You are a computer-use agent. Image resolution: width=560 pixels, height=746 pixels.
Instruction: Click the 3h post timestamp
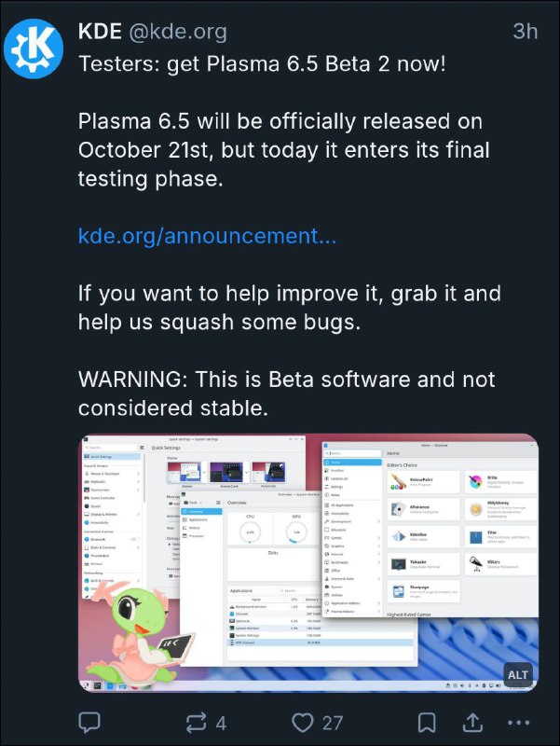(526, 32)
